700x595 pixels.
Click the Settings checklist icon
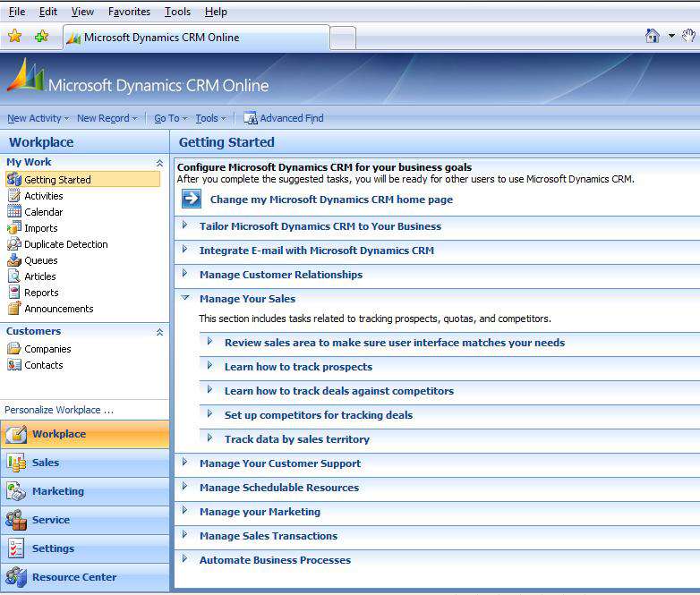(16, 548)
